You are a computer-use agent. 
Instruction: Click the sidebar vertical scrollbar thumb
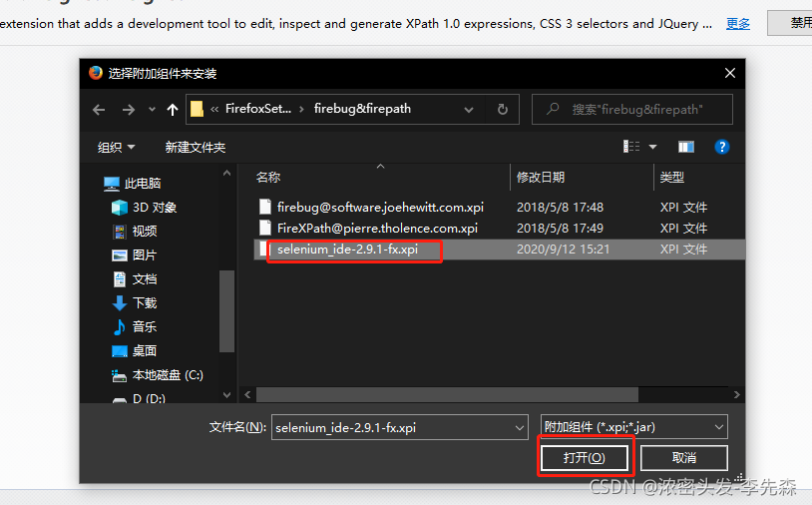[x=226, y=311]
